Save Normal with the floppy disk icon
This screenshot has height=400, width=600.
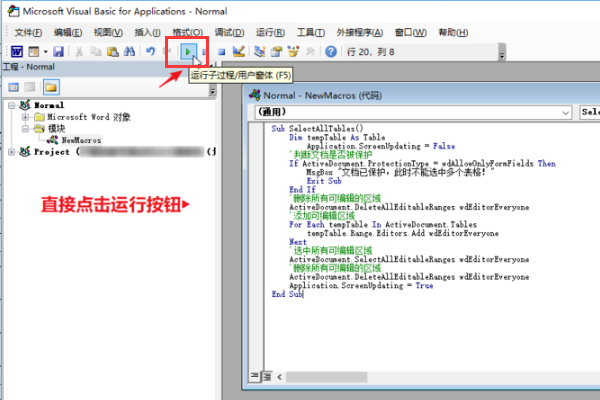click(x=58, y=52)
